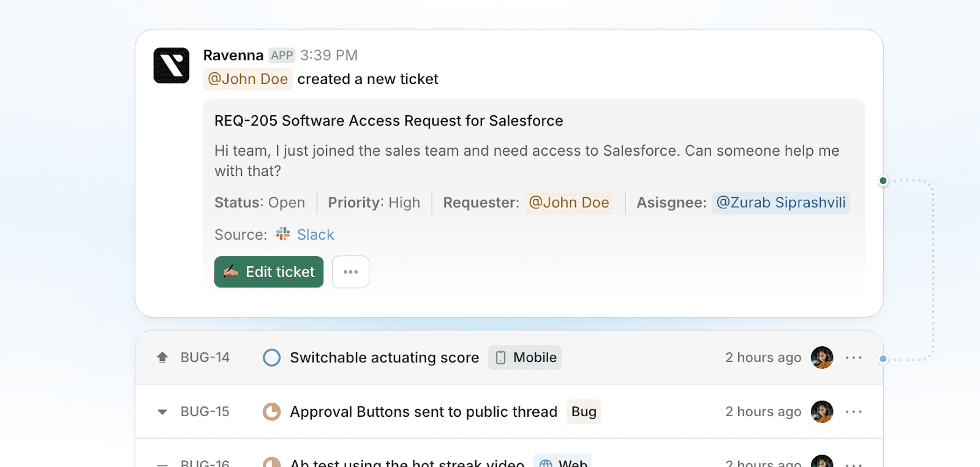Select the BUG-15 ticket ID
The height and width of the screenshot is (467, 980).
205,411
